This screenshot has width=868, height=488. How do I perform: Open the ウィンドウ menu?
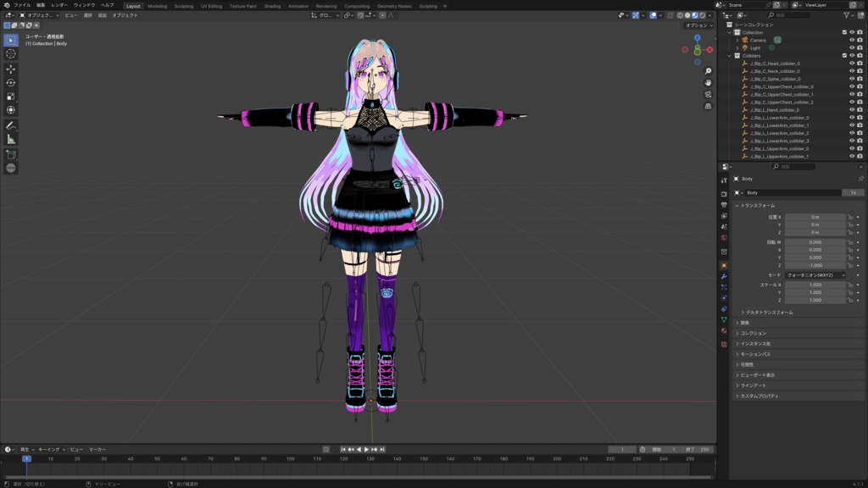tap(84, 6)
